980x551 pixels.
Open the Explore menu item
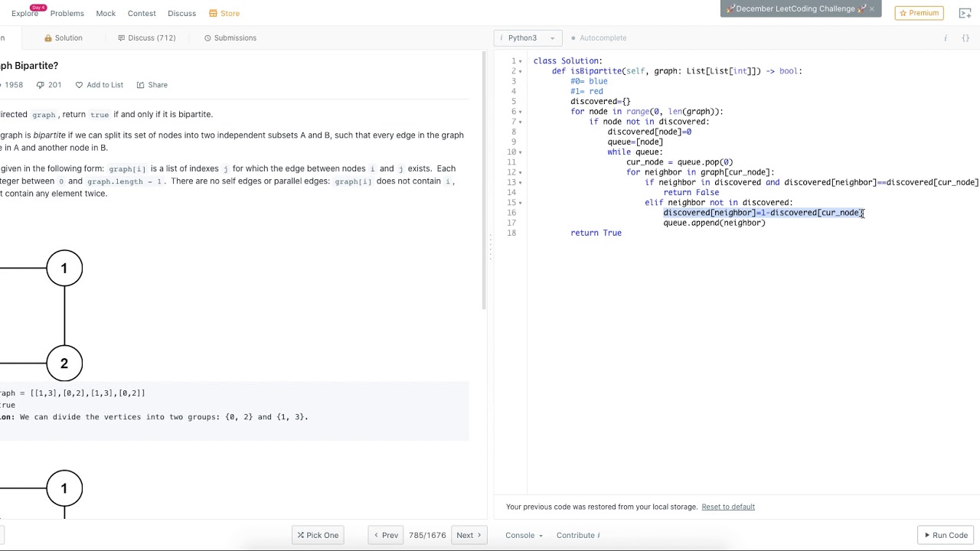(x=24, y=13)
